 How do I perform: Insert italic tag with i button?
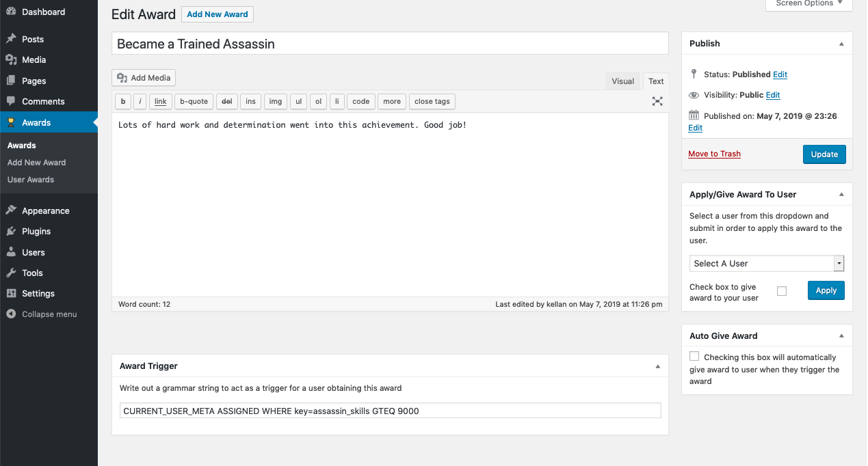[x=140, y=101]
